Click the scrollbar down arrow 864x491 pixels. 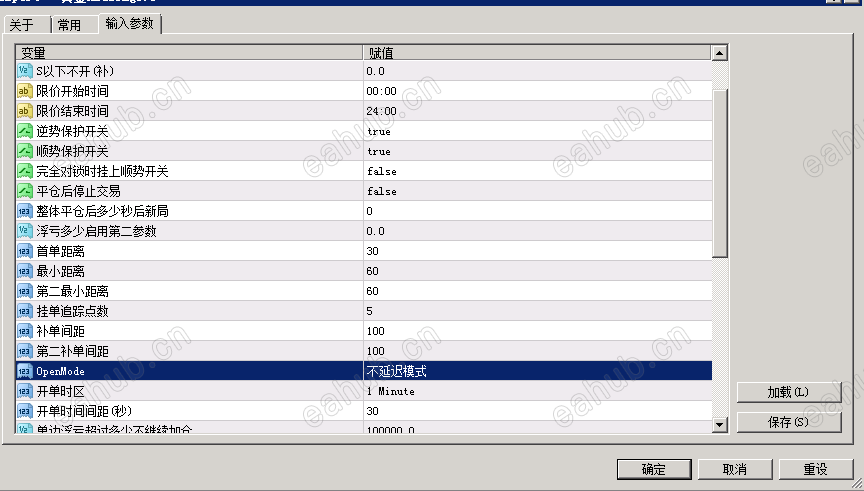720,424
